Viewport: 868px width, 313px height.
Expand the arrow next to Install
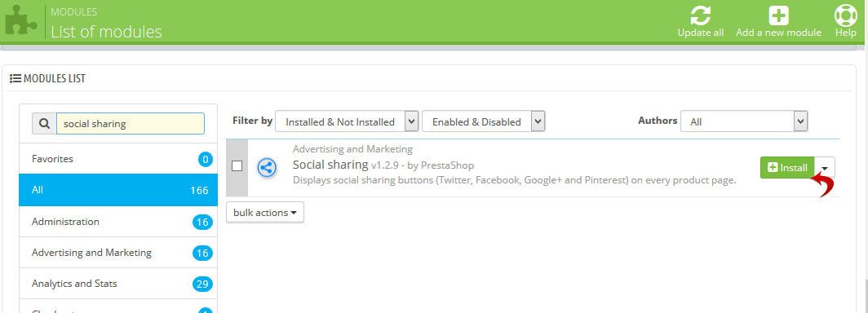click(825, 168)
